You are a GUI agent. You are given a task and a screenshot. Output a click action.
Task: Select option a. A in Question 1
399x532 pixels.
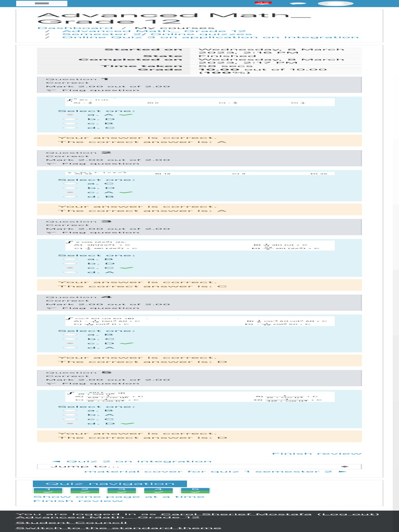(x=70, y=115)
